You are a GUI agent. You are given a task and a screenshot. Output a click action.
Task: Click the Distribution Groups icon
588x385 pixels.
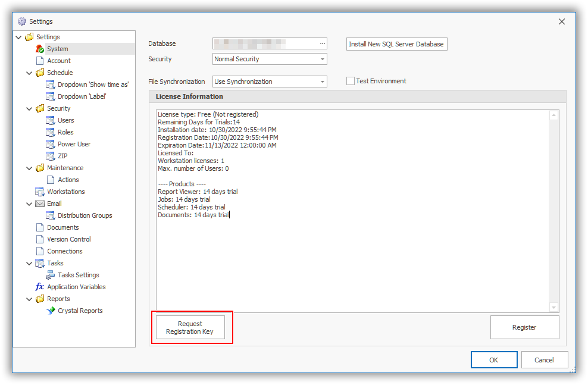point(51,215)
